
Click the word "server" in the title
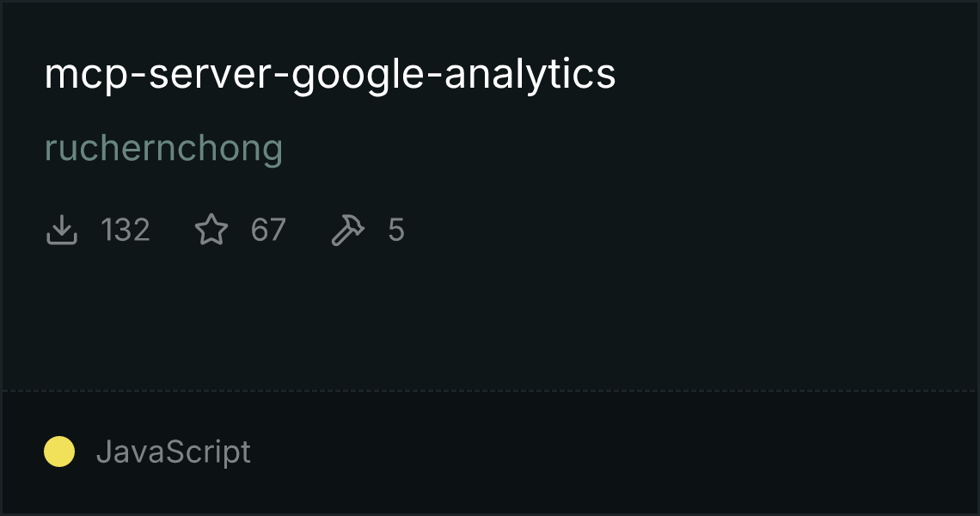click(x=213, y=77)
